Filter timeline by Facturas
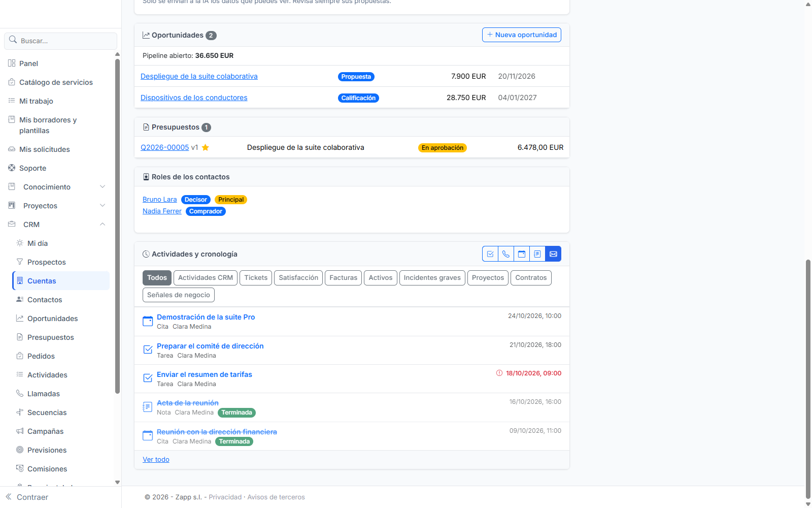812x508 pixels. pyautogui.click(x=344, y=278)
